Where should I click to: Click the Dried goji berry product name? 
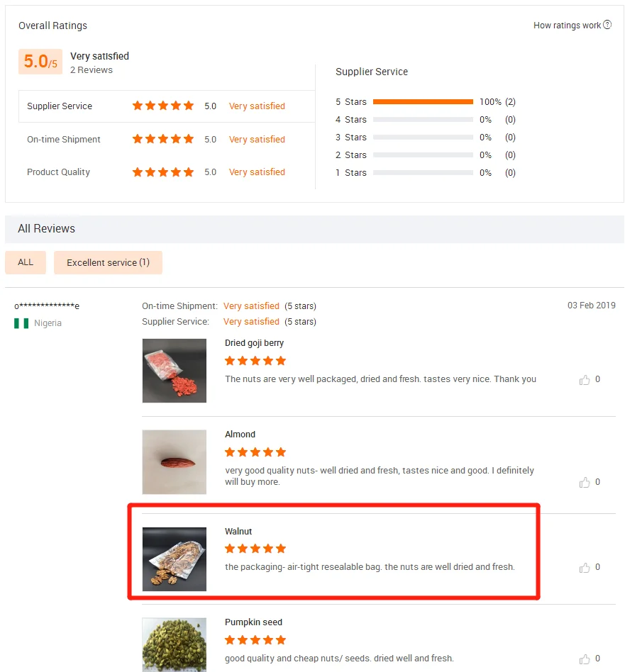pyautogui.click(x=254, y=343)
